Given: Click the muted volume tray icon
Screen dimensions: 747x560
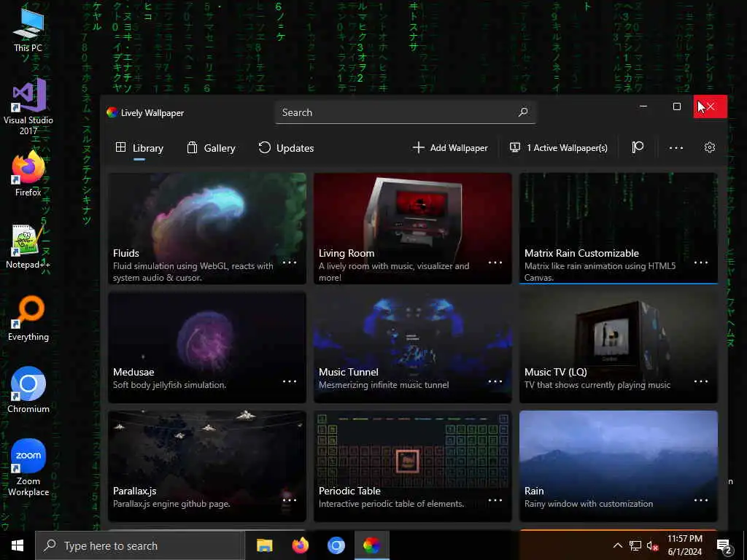Looking at the screenshot, I should tap(652, 545).
